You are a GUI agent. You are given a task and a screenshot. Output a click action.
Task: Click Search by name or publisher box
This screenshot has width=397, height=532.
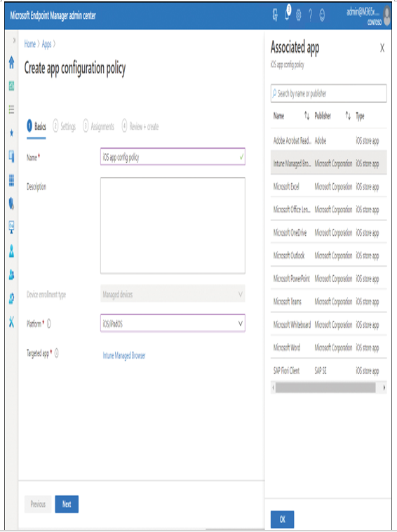(x=328, y=93)
